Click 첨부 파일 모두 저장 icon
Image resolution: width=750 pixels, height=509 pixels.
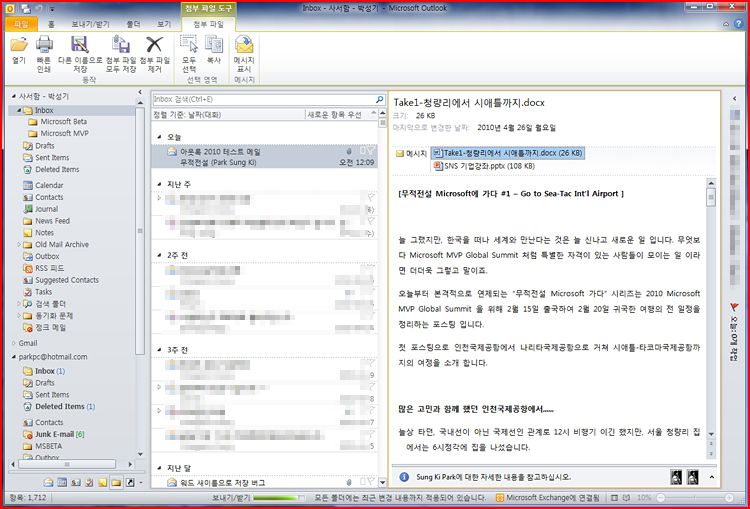121,45
